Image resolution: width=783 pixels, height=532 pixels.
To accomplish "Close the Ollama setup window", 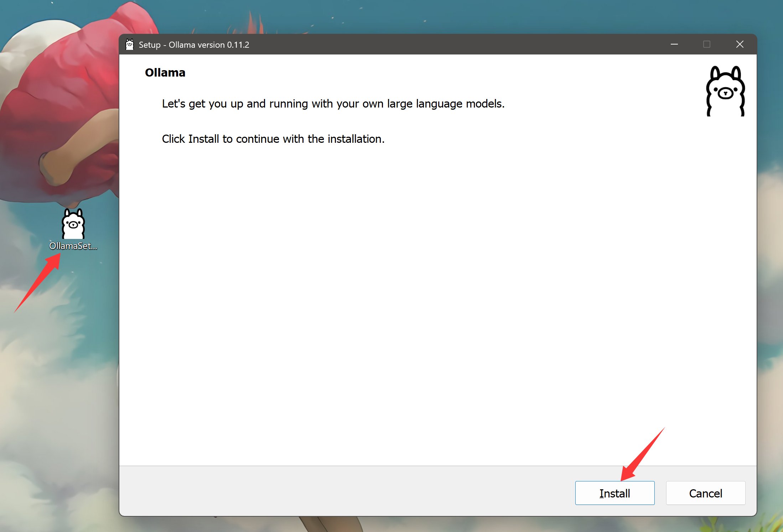I will tap(740, 44).
